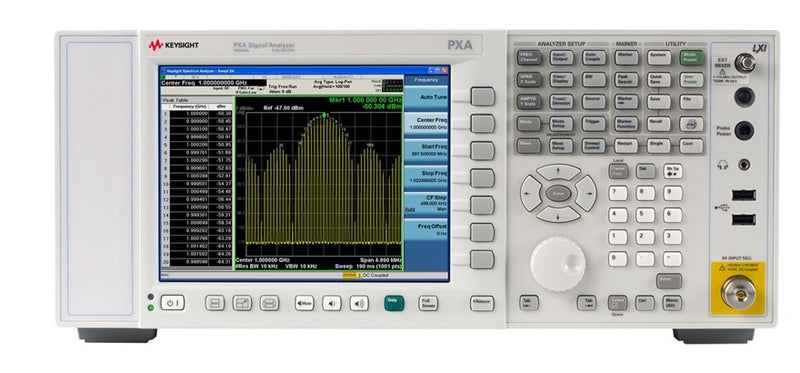Tap the Restart key
The height and width of the screenshot is (373, 800).
[x=626, y=145]
